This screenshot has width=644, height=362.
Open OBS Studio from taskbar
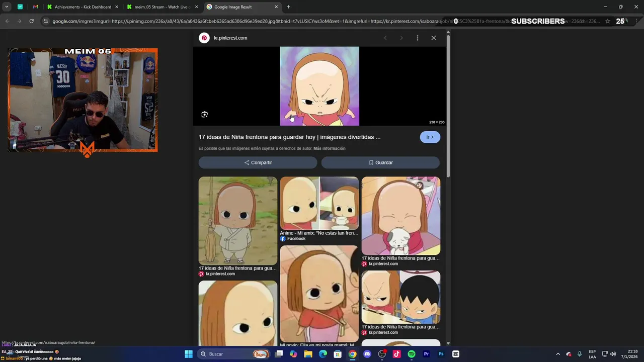point(382,354)
